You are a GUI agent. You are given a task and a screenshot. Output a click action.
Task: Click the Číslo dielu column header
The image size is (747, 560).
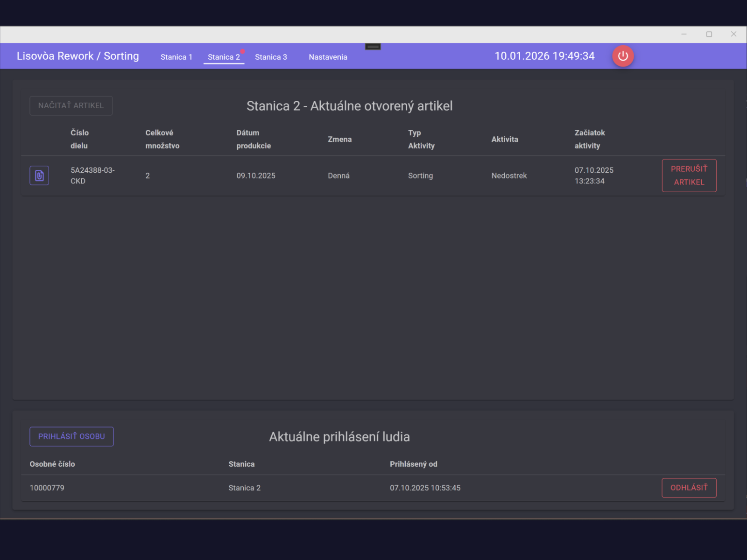(79, 139)
